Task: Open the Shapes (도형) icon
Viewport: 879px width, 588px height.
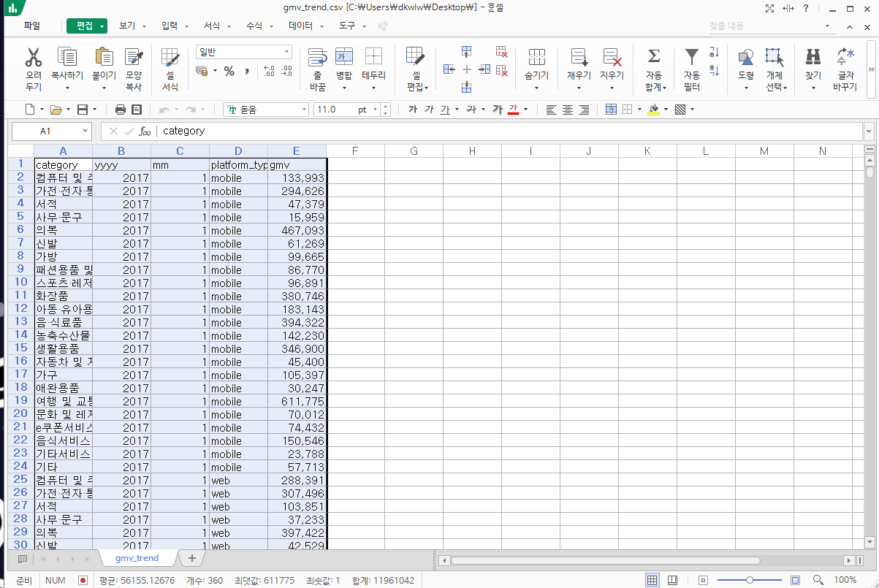Action: tap(746, 57)
